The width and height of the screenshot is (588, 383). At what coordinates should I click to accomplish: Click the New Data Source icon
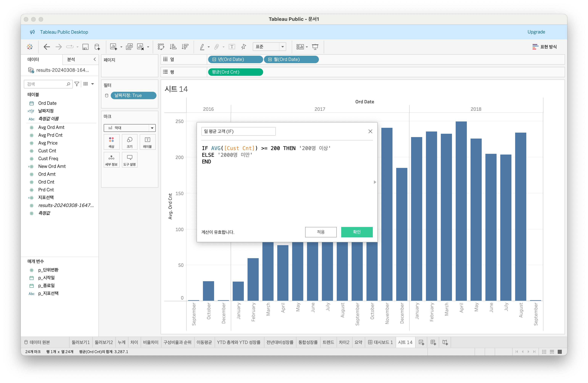[x=97, y=47]
